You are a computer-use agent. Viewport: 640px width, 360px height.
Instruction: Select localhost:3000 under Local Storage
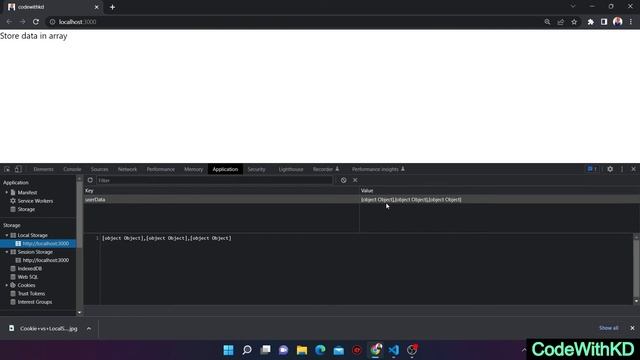pos(45,243)
